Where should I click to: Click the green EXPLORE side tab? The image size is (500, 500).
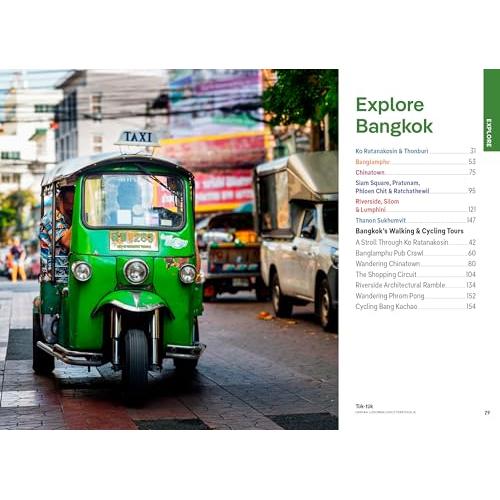click(492, 110)
